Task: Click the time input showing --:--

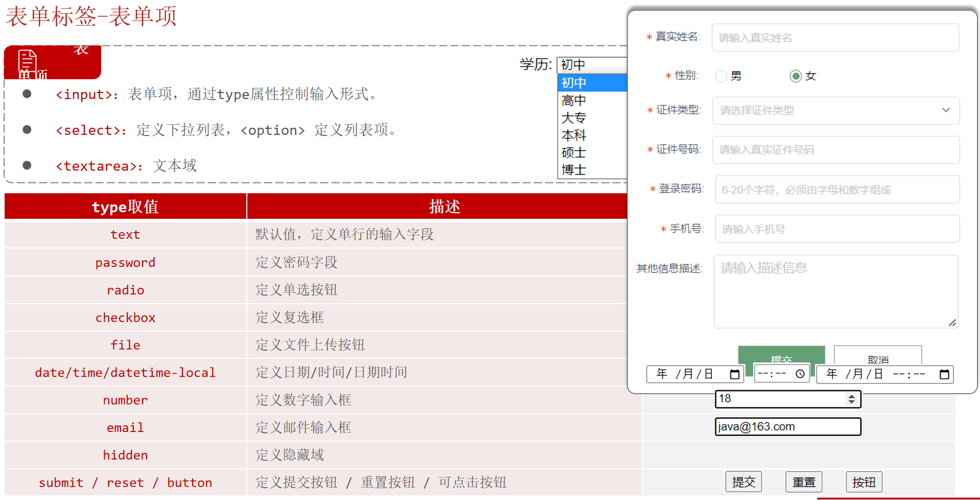Action: coord(782,374)
